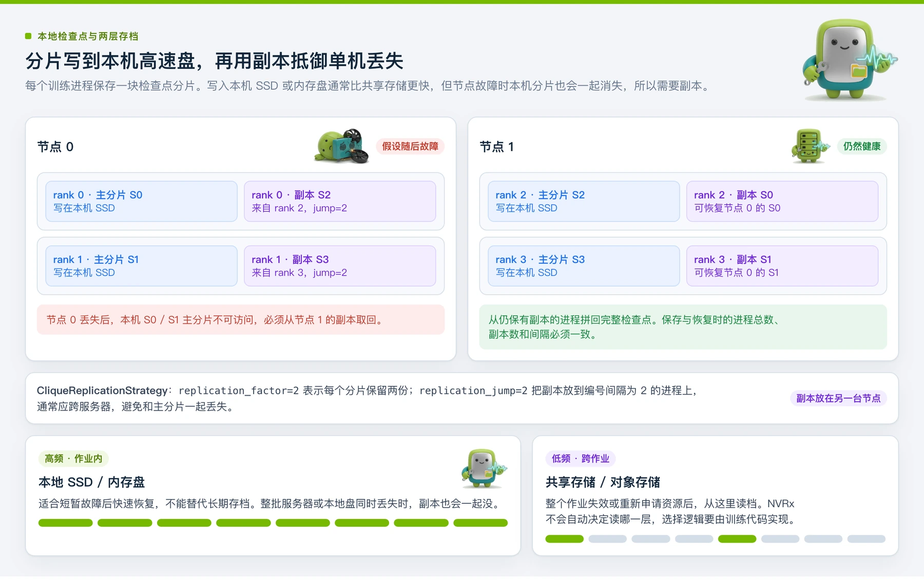Screen dimensions: 924x580
Task: Click the green square bullet before 本地检查点与两层存档
Action: point(28,36)
